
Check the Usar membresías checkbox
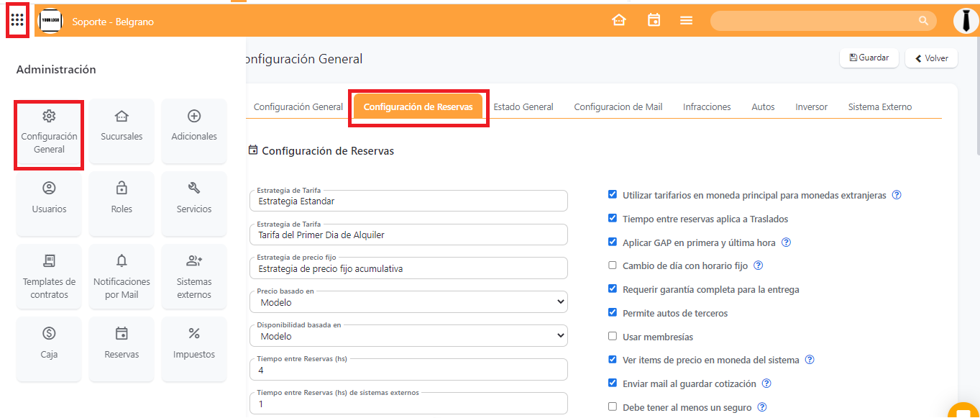[x=613, y=336]
